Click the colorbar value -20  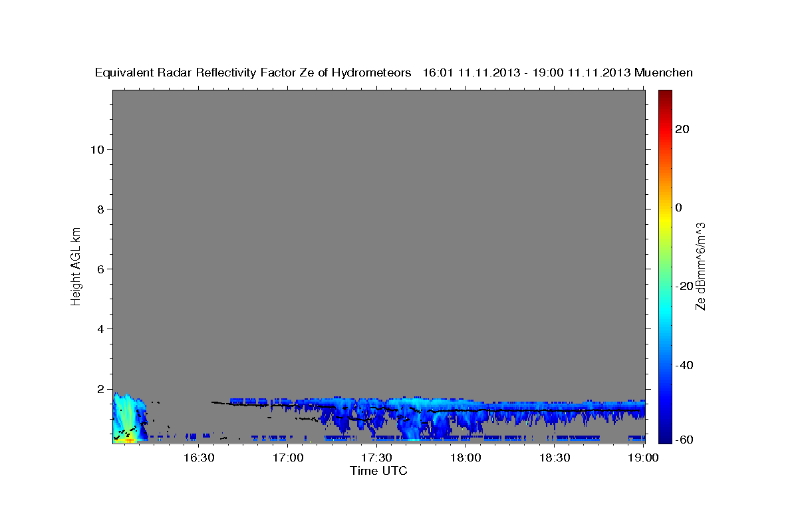point(684,286)
